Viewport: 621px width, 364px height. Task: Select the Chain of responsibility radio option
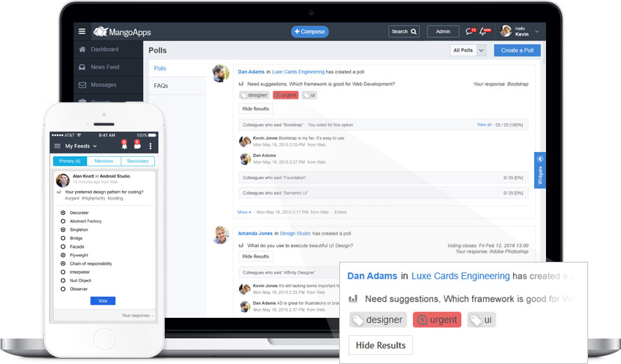click(63, 263)
